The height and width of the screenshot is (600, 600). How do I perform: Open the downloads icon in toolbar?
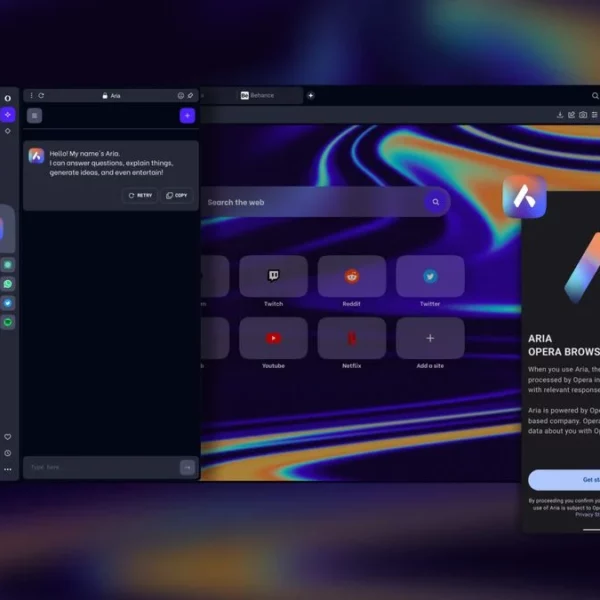[560, 115]
